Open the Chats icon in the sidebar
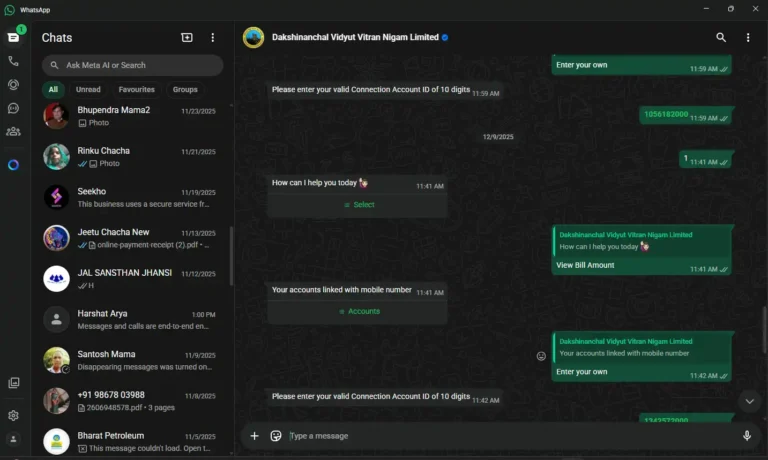 13,37
